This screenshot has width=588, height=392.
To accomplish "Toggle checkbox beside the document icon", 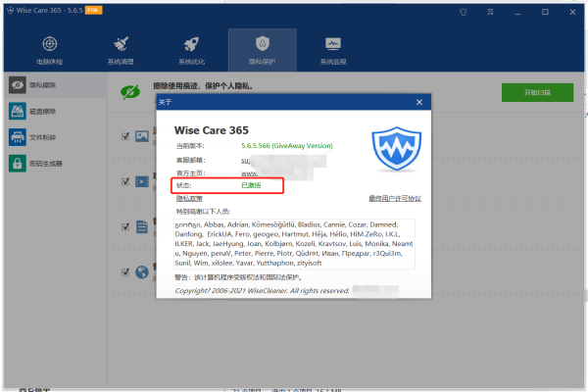I will coord(125,226).
